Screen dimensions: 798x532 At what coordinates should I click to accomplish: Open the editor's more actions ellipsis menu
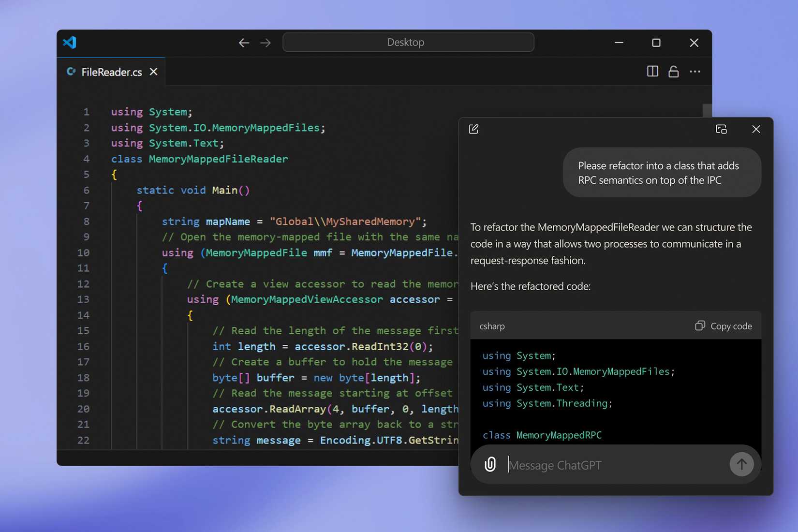click(x=695, y=72)
